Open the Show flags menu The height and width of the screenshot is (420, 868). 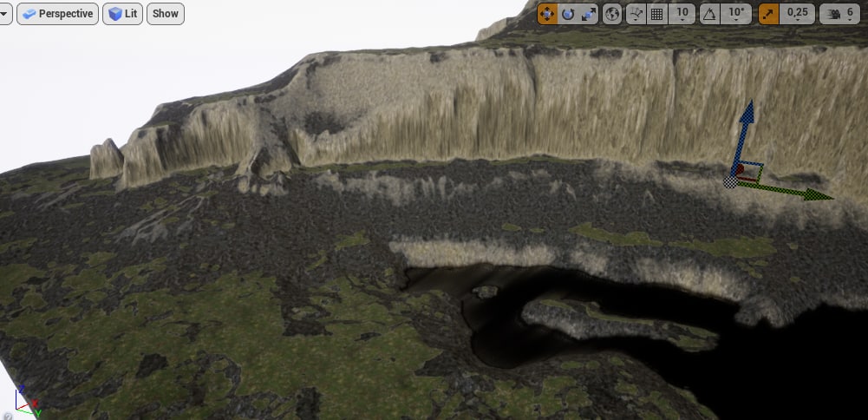(166, 14)
